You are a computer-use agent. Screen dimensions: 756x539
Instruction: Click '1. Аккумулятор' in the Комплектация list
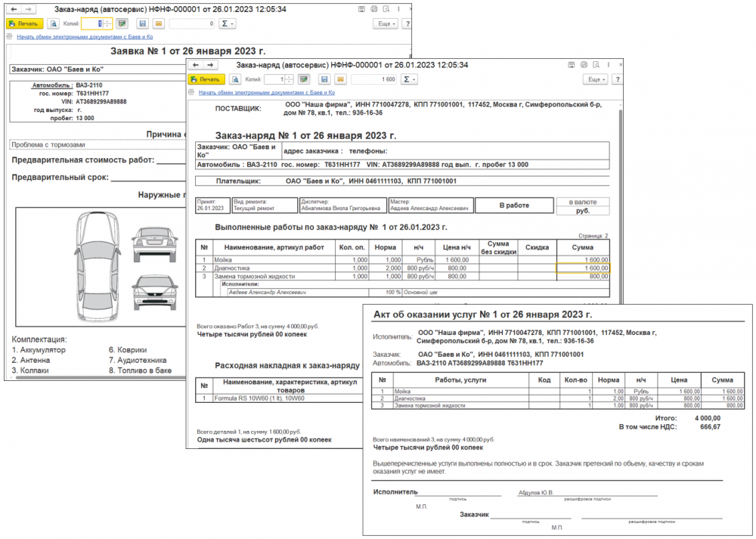(39, 350)
